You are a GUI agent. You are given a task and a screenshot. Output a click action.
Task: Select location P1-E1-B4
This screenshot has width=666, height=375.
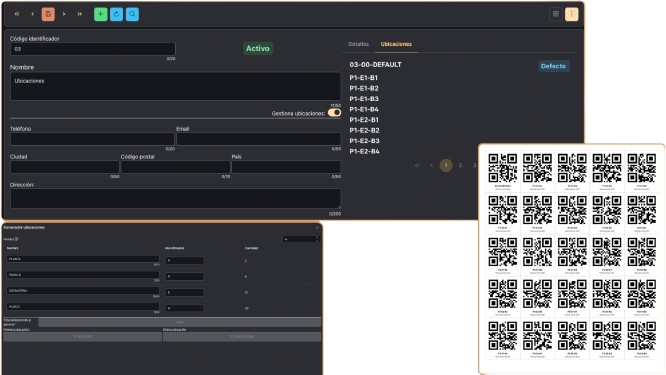point(364,109)
